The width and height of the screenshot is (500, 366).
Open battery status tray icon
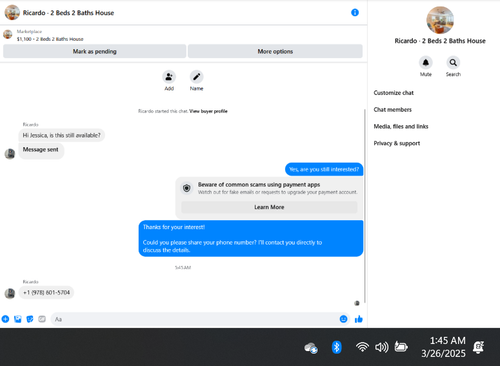pyautogui.click(x=401, y=347)
